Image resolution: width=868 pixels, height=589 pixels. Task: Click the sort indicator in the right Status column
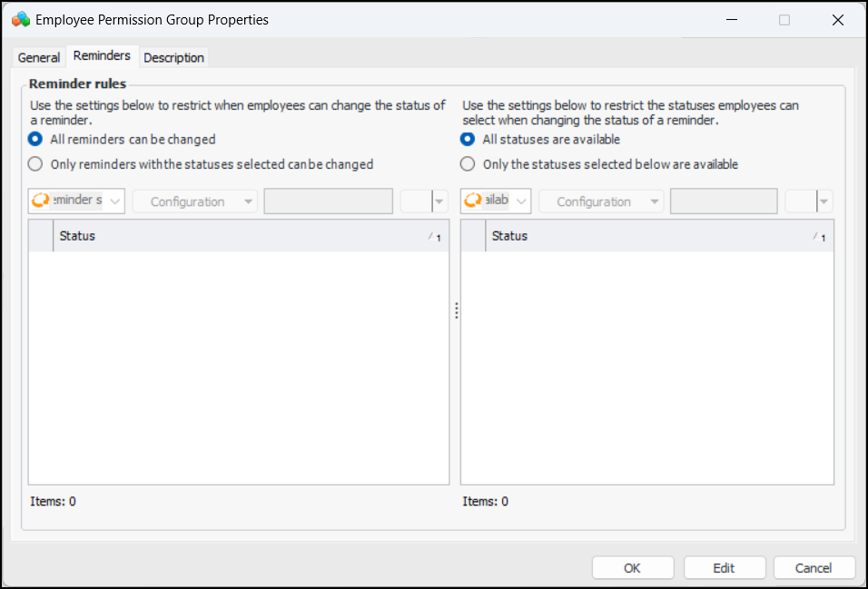tap(819, 237)
